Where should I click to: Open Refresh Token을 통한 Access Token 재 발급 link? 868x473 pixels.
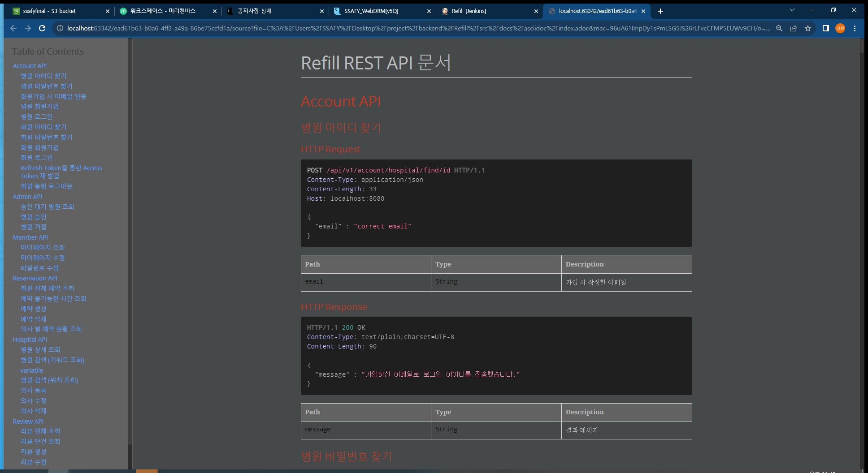click(61, 172)
